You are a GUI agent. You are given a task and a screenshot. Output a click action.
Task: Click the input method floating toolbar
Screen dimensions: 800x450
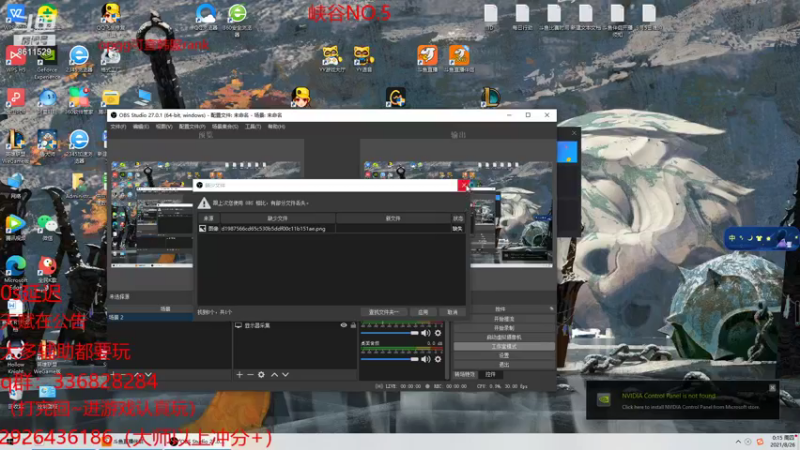pos(762,238)
